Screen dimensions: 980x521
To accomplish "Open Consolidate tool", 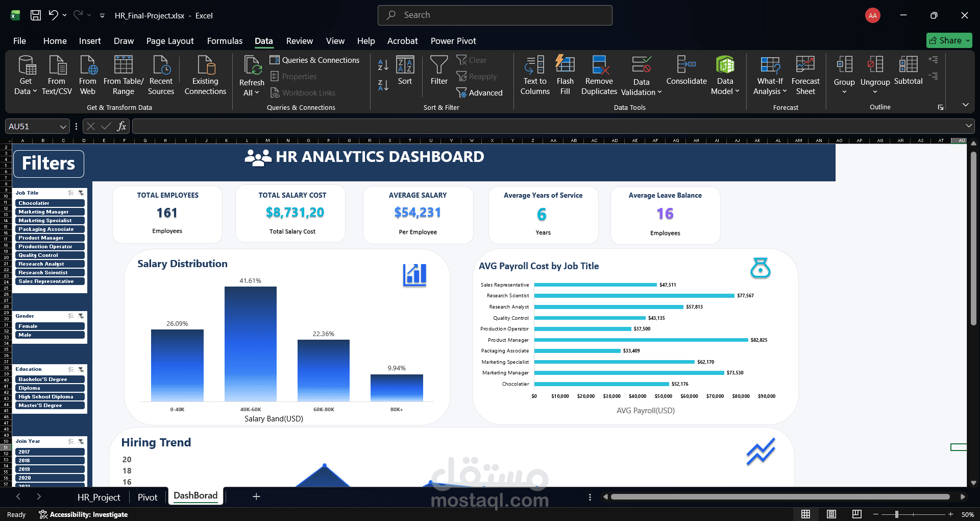I will click(687, 70).
